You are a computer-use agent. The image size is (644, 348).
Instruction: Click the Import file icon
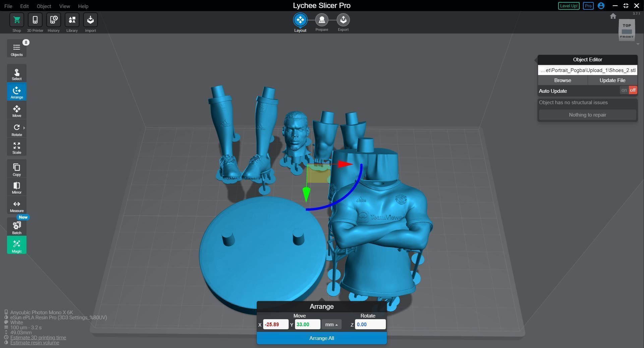[x=90, y=20]
